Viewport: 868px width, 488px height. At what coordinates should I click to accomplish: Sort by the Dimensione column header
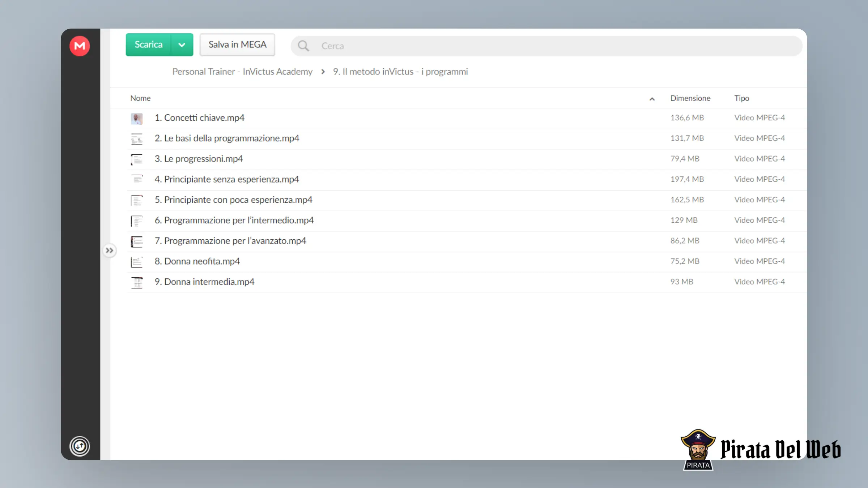690,98
